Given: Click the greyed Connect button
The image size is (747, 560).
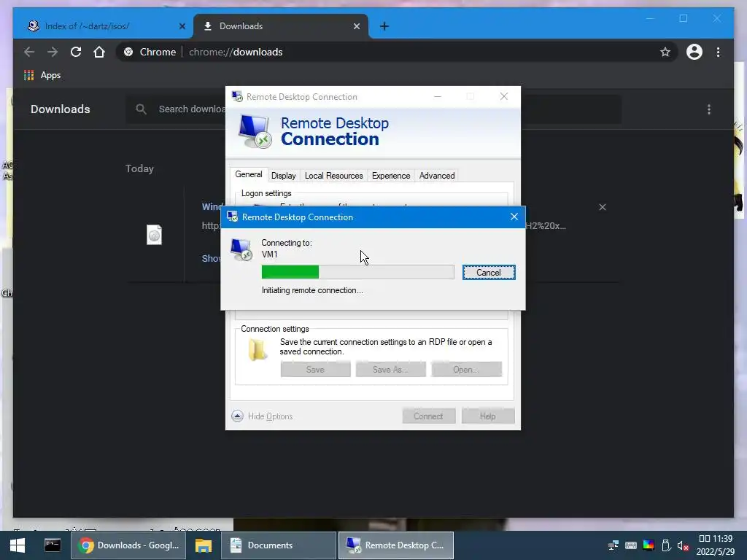Looking at the screenshot, I should 428,416.
